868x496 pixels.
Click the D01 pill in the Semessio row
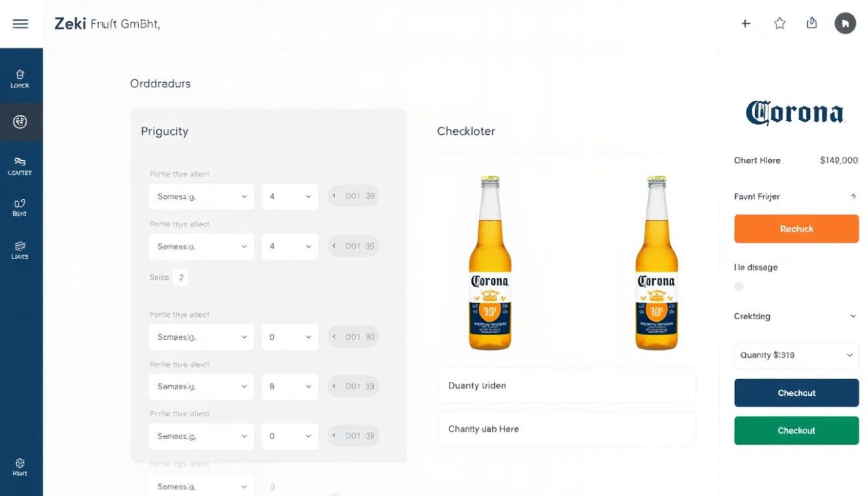click(354, 246)
